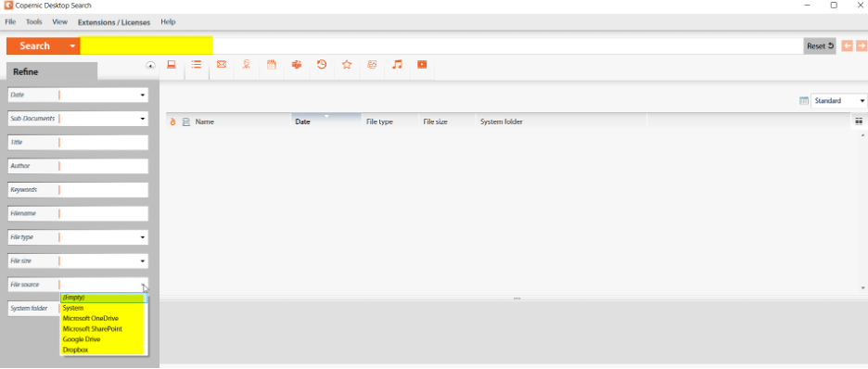Click the view layout table icon beside Standard
The height and width of the screenshot is (369, 868).
(804, 101)
